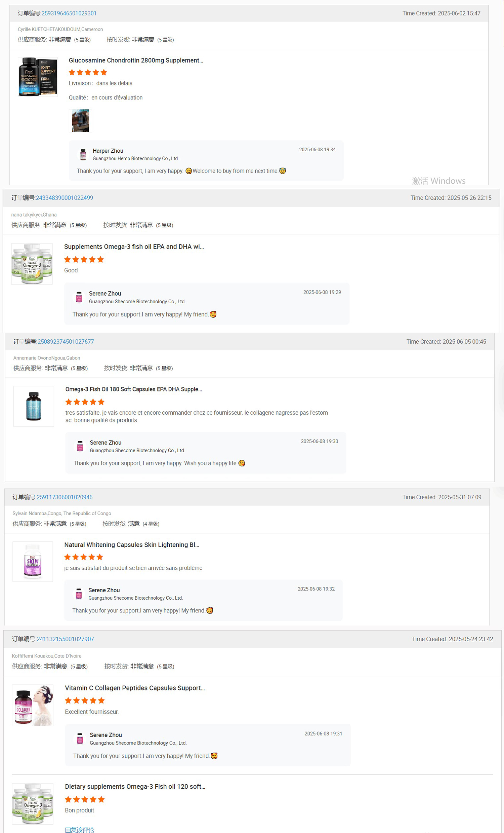This screenshot has height=833, width=504.
Task: Click star rating on skin whitening review
Action: 83,557
